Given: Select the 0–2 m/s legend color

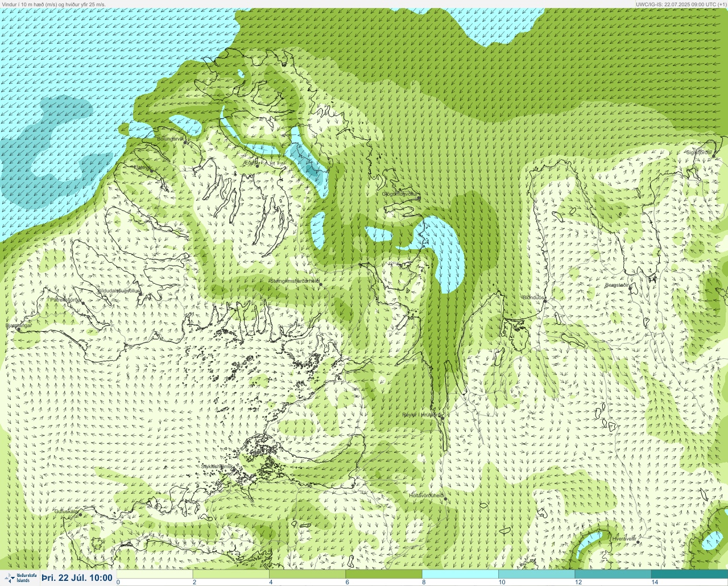Looking at the screenshot, I should coord(155,574).
